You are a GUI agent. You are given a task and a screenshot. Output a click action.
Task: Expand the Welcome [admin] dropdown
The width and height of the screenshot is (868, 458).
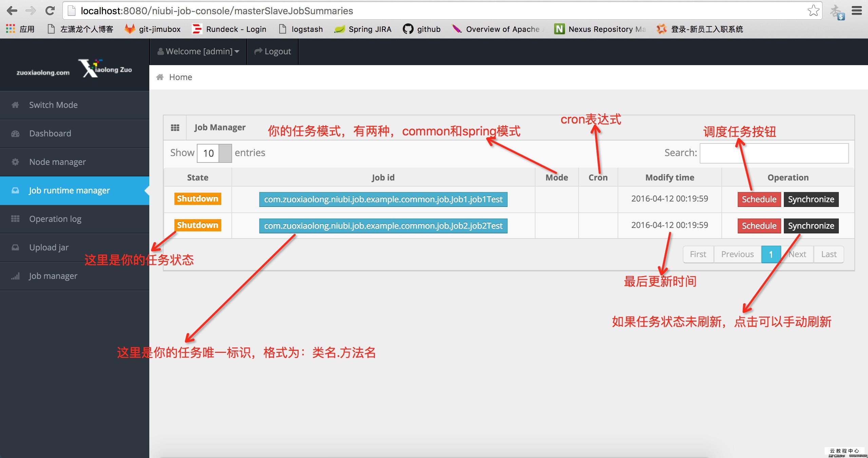click(197, 51)
